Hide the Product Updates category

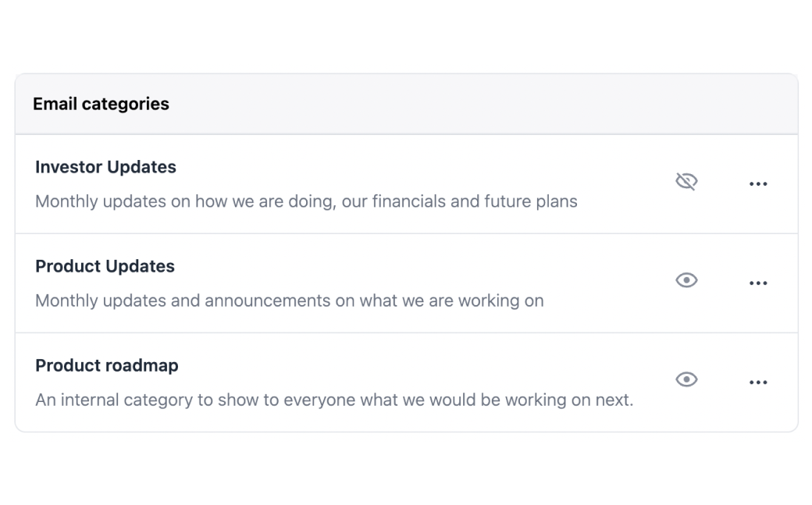tap(686, 280)
